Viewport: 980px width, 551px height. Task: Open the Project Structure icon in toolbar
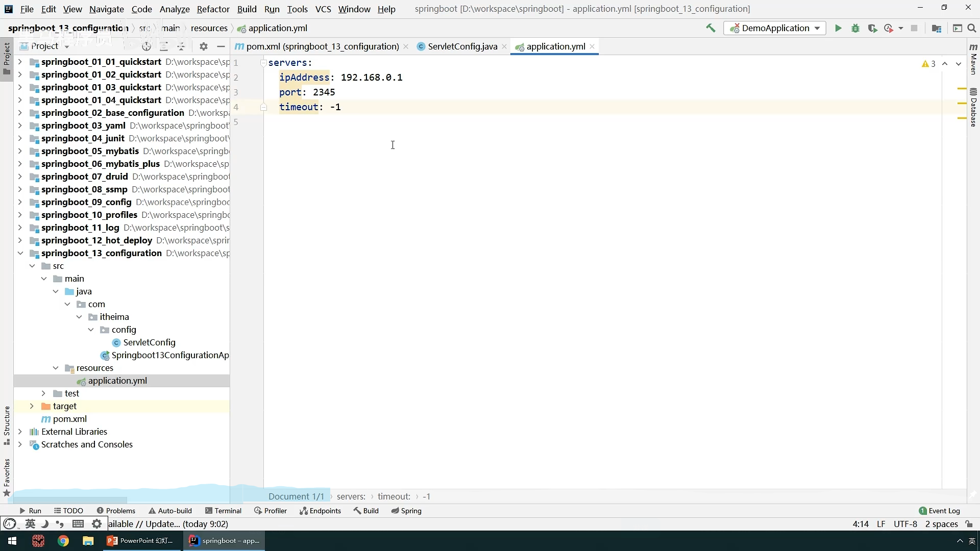click(936, 29)
